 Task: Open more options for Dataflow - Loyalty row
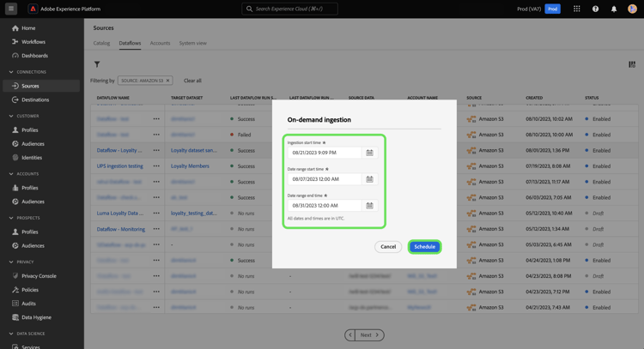156,151
